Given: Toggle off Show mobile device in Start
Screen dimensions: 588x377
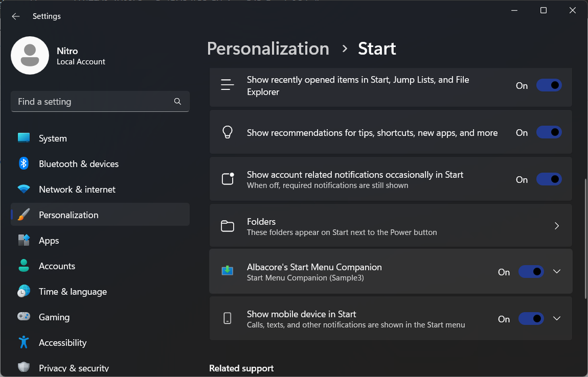Looking at the screenshot, I should 531,318.
